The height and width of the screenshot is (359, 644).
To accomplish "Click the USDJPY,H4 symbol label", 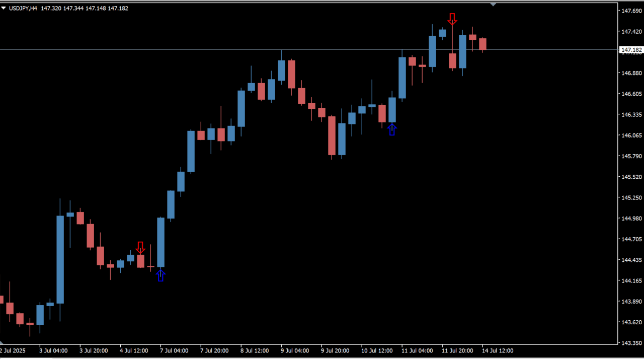I will pyautogui.click(x=23, y=9).
